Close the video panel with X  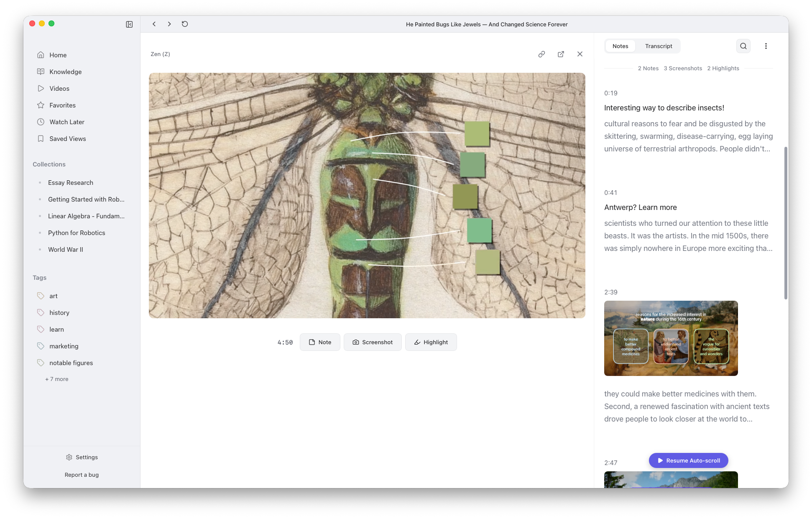coord(580,54)
